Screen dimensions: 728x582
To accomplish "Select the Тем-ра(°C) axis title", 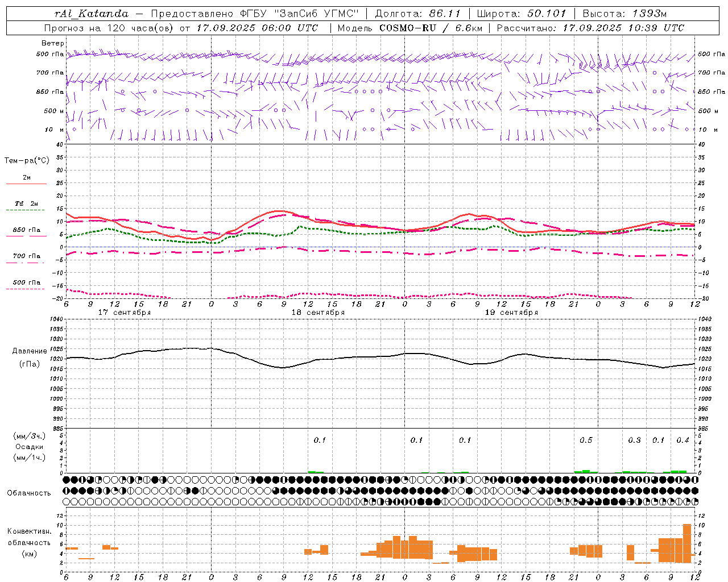I will 27,161.
